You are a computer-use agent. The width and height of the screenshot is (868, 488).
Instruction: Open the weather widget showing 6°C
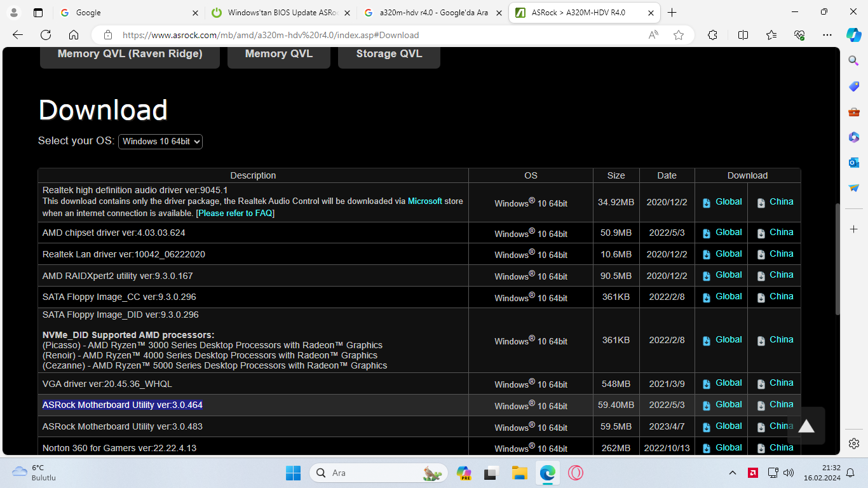pyautogui.click(x=34, y=473)
